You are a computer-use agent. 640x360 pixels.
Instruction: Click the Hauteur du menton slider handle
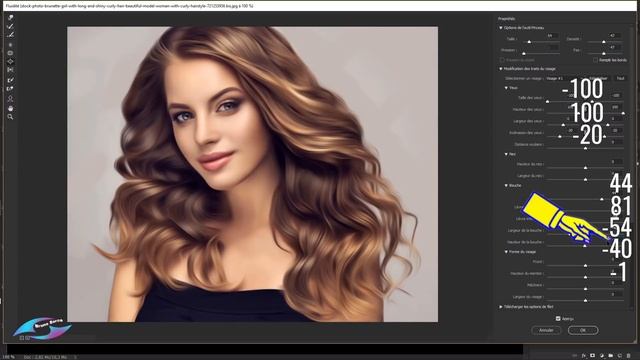585,277
